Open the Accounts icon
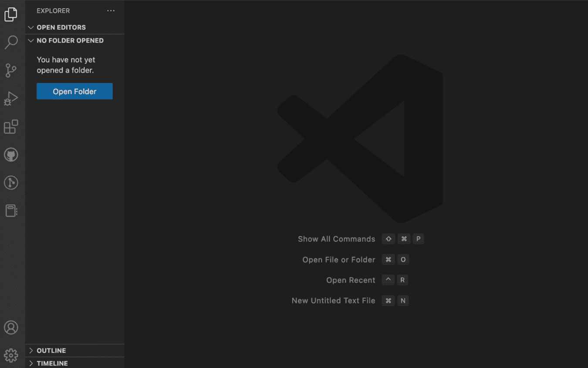588x368 pixels. tap(11, 327)
